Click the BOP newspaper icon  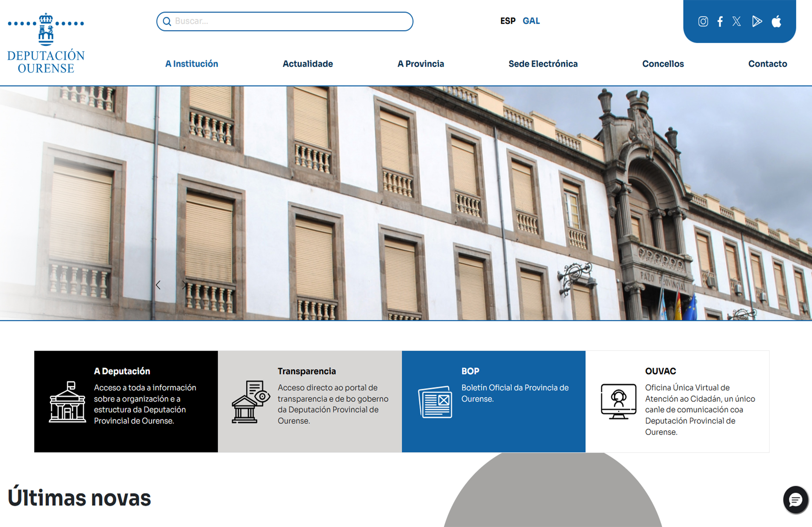click(x=435, y=402)
